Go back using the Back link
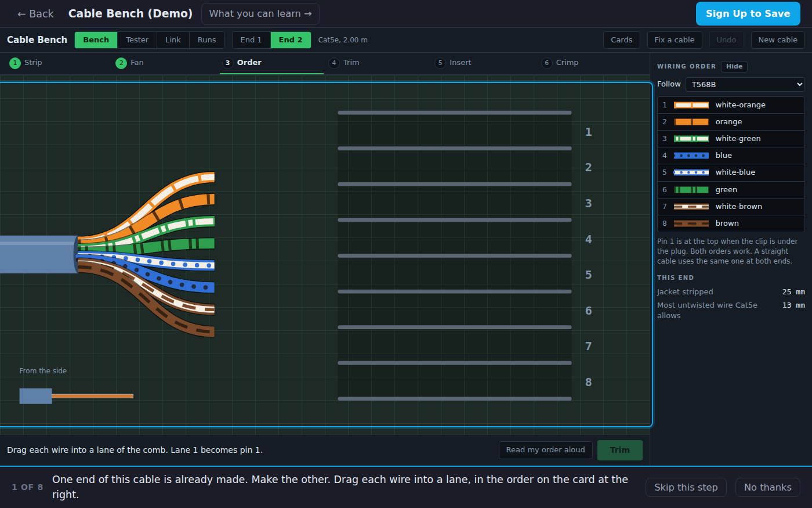The width and height of the screenshot is (812, 508). (x=35, y=14)
